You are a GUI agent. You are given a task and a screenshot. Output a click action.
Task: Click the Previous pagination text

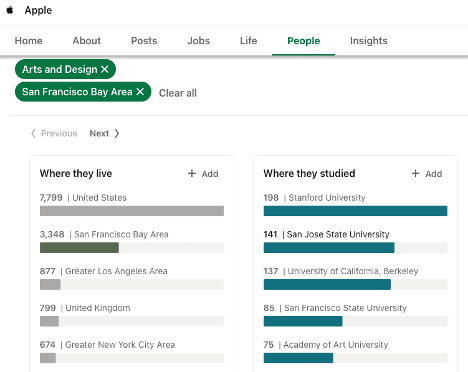click(x=59, y=133)
